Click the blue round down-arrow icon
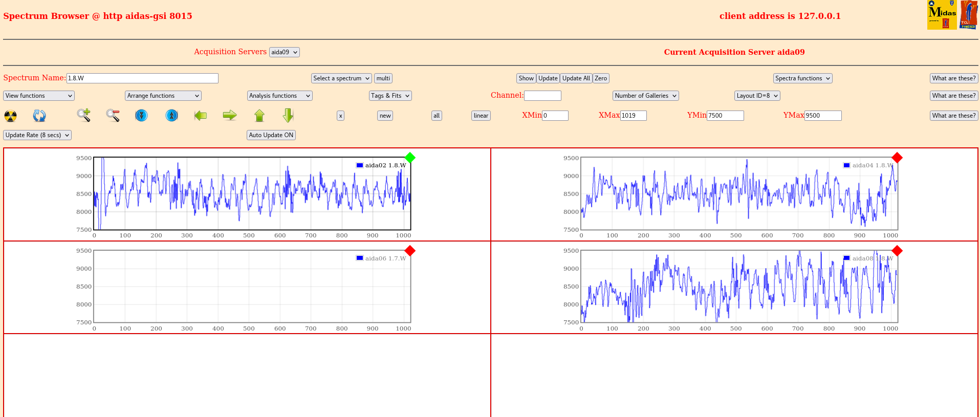The width and height of the screenshot is (980, 417). 141,116
